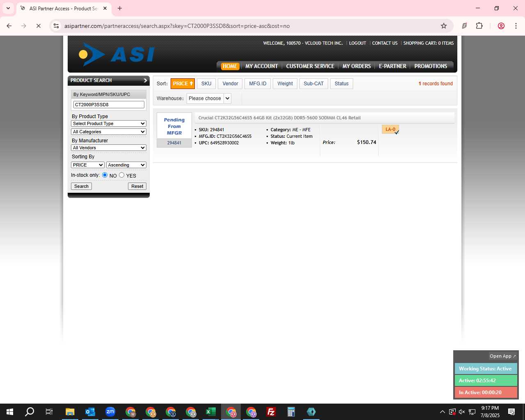Sort results by MFG.ID
Image resolution: width=525 pixels, height=420 pixels.
coord(258,84)
